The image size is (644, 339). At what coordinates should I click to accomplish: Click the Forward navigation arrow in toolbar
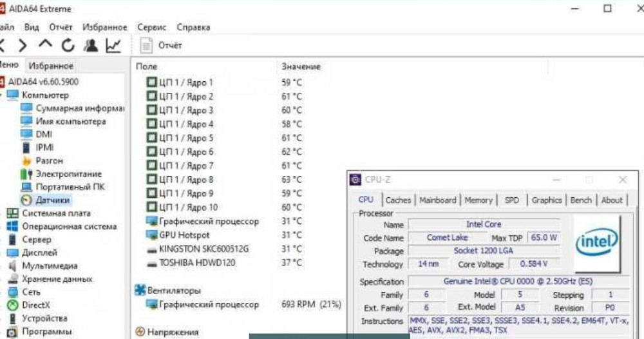23,45
